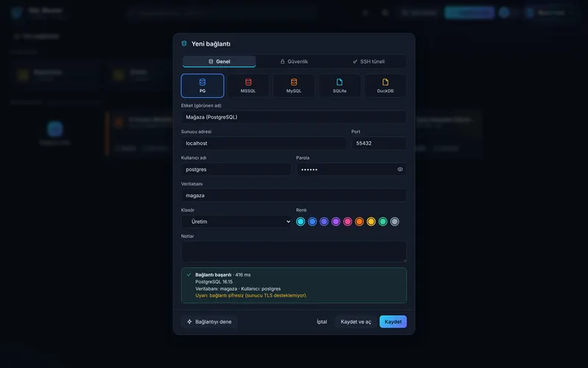Click the Port field showing 55432

379,143
